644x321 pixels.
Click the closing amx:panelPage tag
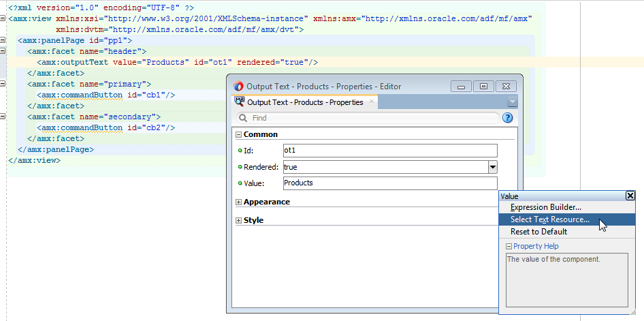pyautogui.click(x=56, y=150)
